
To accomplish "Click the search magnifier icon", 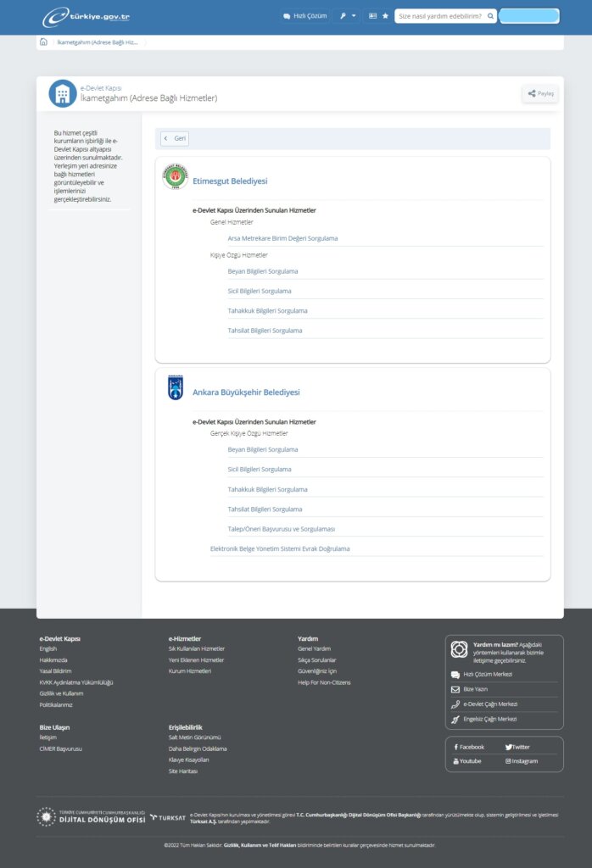I will pyautogui.click(x=491, y=16).
